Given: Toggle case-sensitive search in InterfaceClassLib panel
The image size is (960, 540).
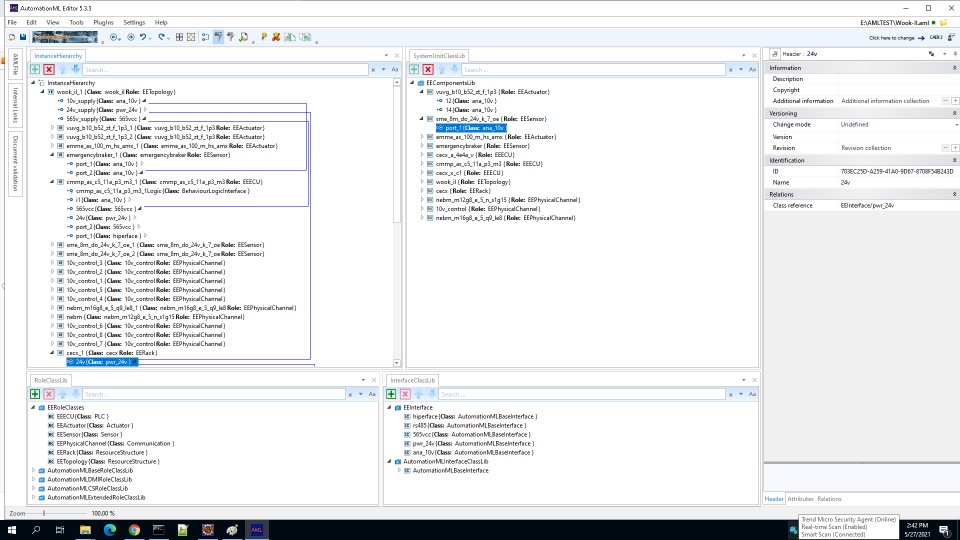Looking at the screenshot, I should pyautogui.click(x=752, y=394).
